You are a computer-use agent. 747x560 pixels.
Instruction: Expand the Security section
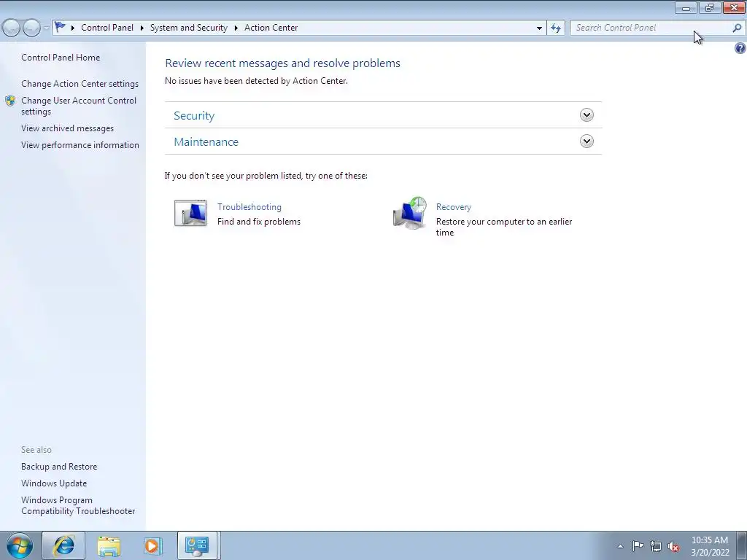(587, 114)
